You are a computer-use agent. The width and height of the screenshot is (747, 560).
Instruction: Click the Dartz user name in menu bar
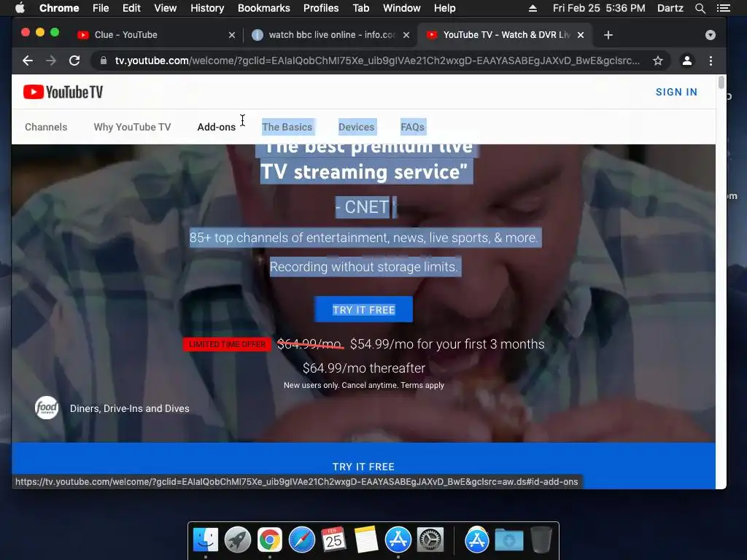click(670, 8)
